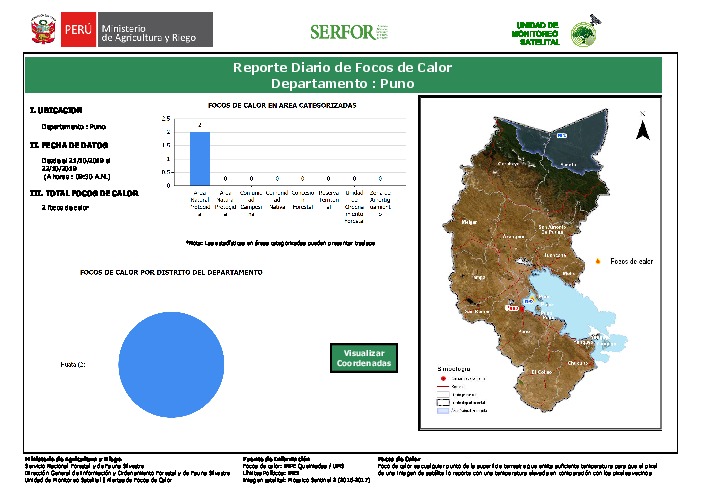Click the Peru coat of arms emblem
Viewport: 702px width, 496px height.
click(42, 30)
